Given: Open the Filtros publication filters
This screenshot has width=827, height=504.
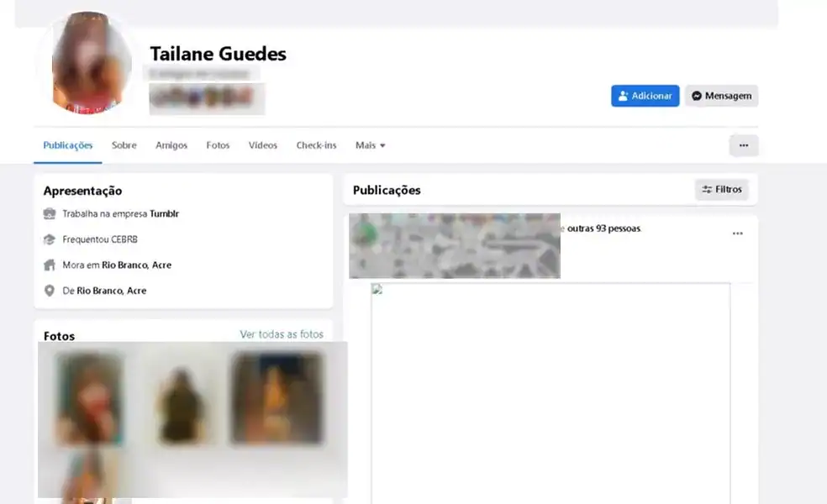Looking at the screenshot, I should coord(722,190).
